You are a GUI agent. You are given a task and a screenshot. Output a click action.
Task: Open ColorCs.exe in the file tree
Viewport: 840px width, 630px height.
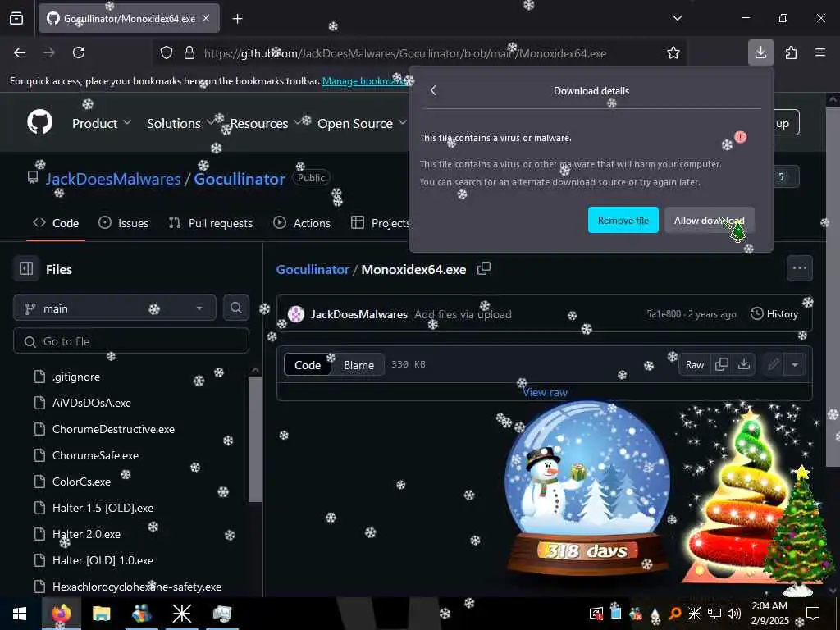click(81, 482)
